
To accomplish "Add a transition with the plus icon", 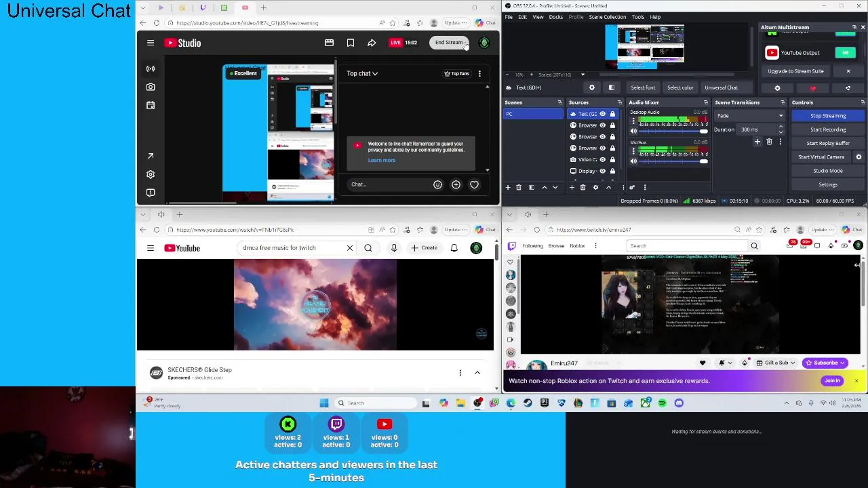I will (757, 142).
